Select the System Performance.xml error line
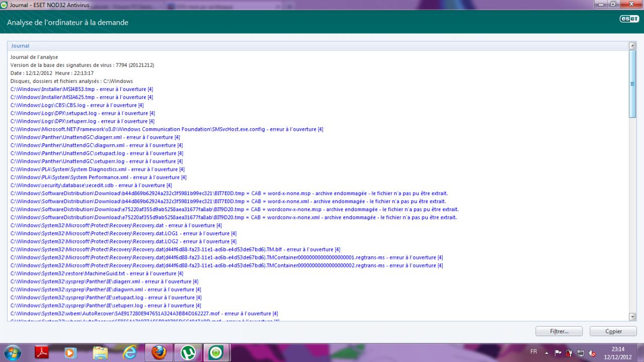 pyautogui.click(x=99, y=177)
